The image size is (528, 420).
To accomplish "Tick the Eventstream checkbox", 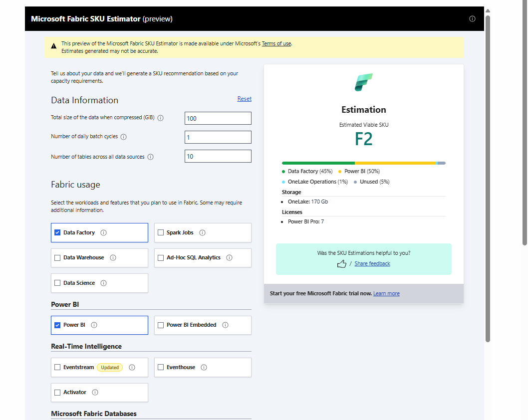I will point(57,367).
